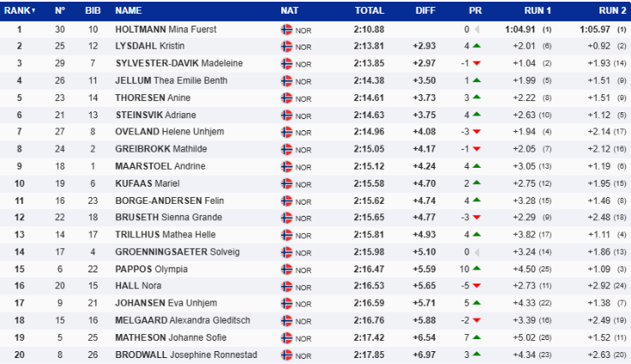Click the NAME column header
Viewport: 631px width, 364px height.
point(129,10)
